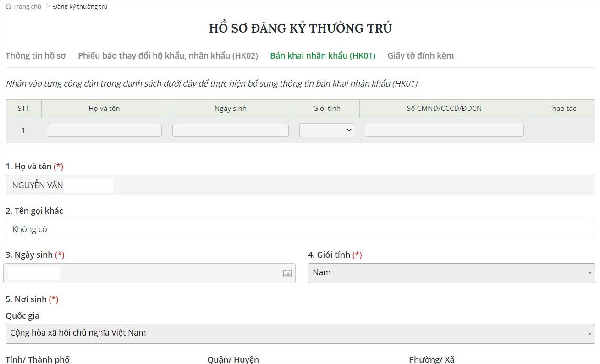Screen dimensions: 600x364
Task: Open the Quốc gia country dropdown
Action: click(x=298, y=333)
